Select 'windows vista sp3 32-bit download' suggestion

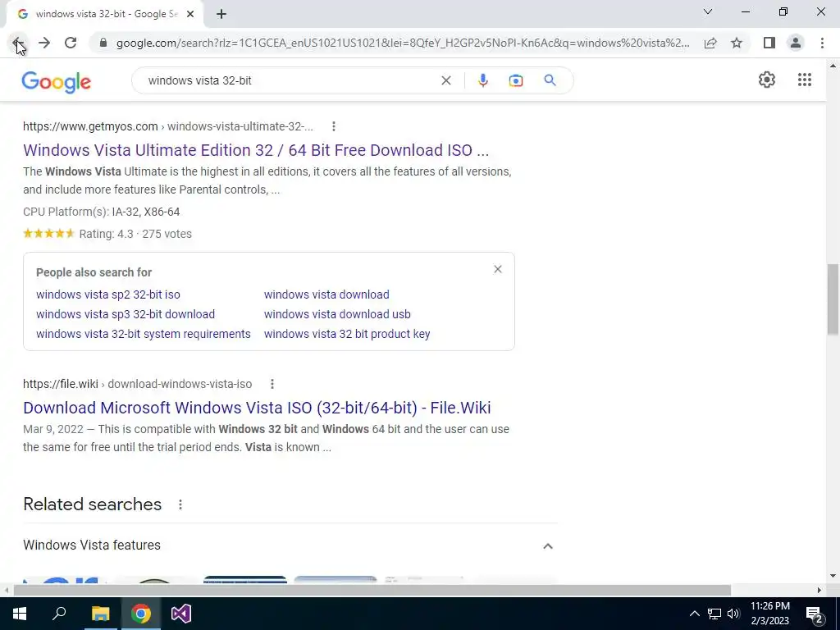point(126,314)
